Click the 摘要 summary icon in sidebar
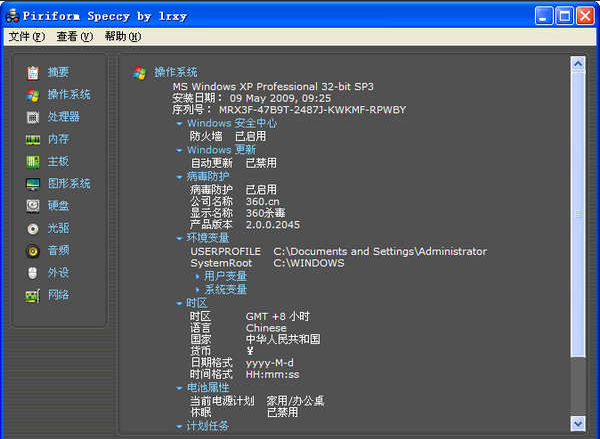 [33, 72]
